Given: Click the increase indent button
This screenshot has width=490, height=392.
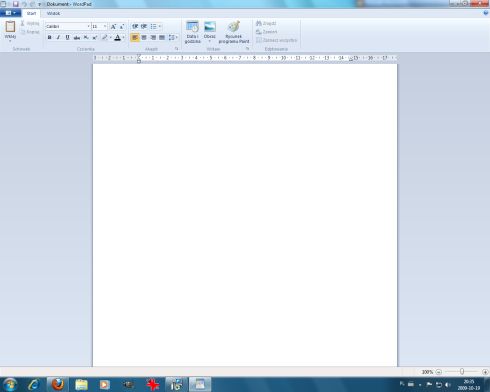Looking at the screenshot, I should 144,26.
